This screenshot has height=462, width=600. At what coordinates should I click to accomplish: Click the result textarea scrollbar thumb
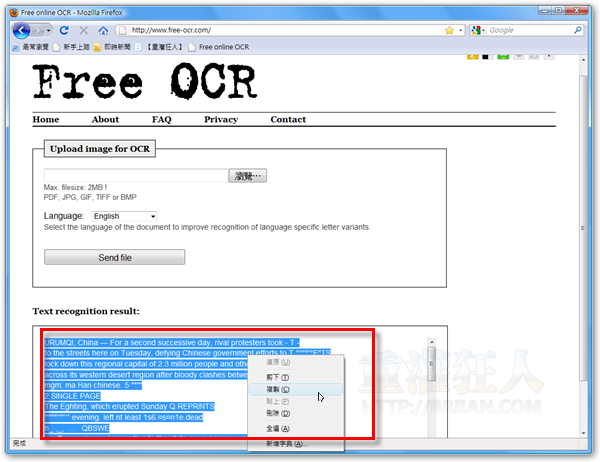pyautogui.click(x=432, y=364)
